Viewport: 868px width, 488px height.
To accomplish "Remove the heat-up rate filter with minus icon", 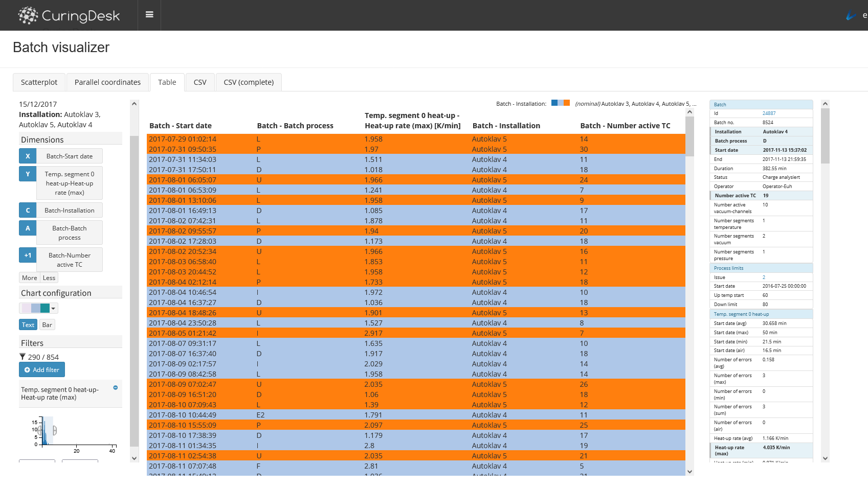I will pos(116,388).
